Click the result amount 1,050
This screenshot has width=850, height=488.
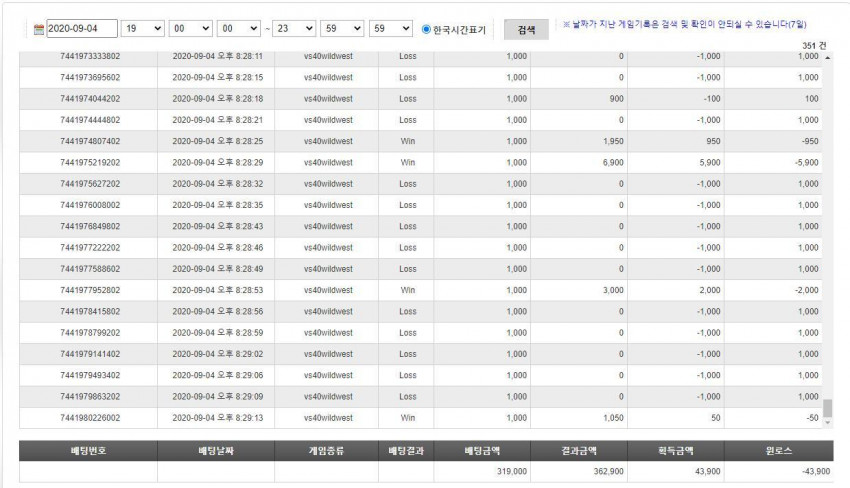click(x=613, y=418)
